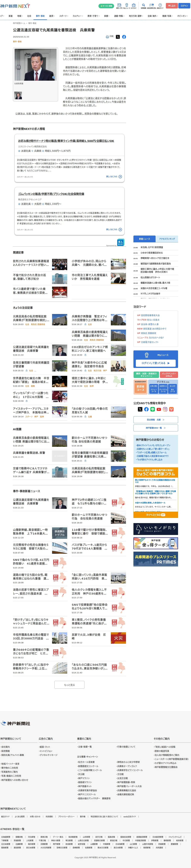
Task: Click the 神戸新聞SNS一覧 button
Action: click(156, 428)
